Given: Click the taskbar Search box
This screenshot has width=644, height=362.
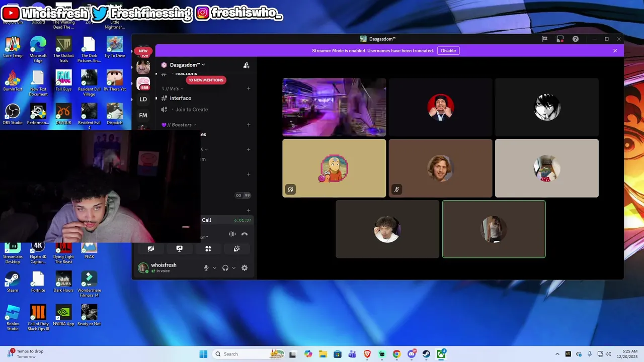Looking at the screenshot, I should (249, 354).
